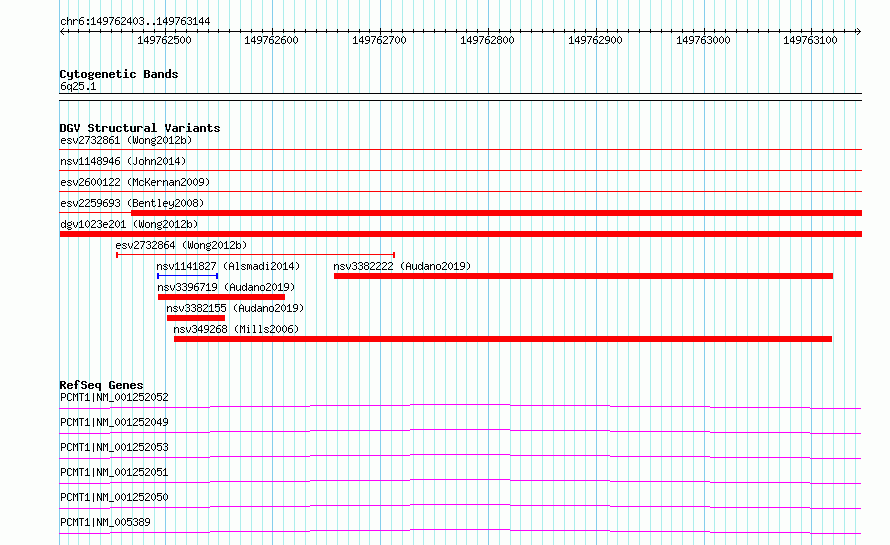This screenshot has height=545, width=890.
Task: Click the 6q25.1 band label
Action: pos(78,86)
